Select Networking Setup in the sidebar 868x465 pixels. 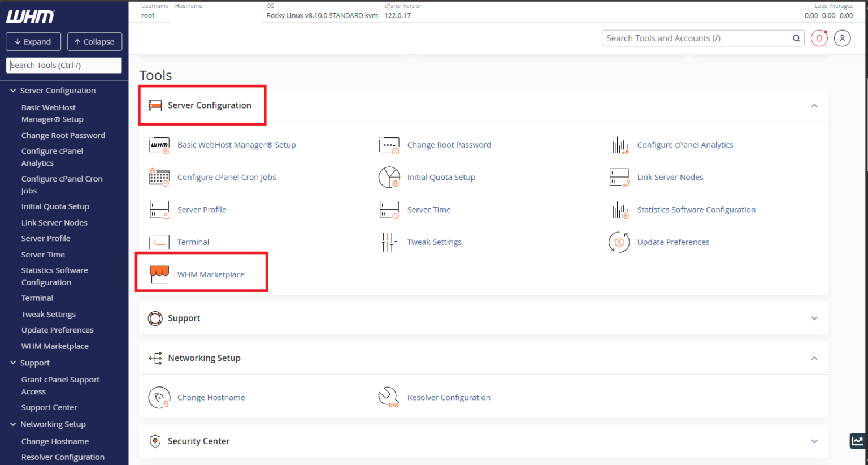click(53, 424)
